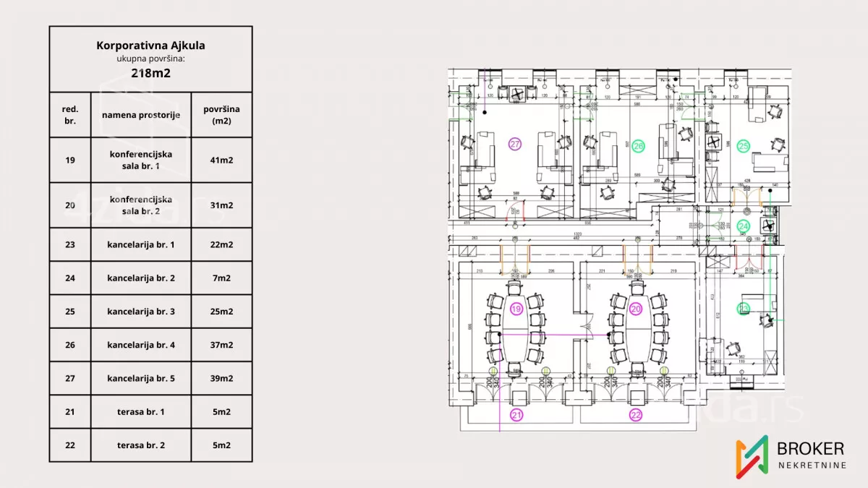
Task: Click the circled 19 marker on the conference table
Action: tap(516, 309)
